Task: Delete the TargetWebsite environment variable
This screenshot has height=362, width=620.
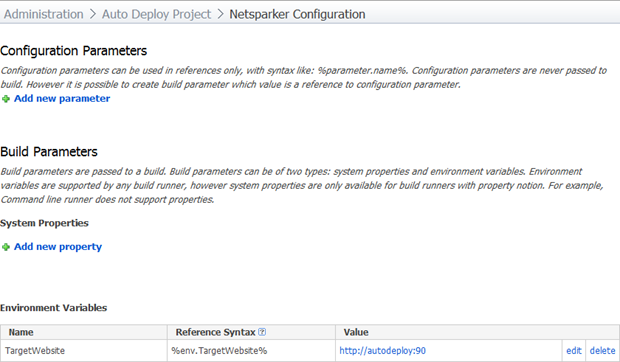Action: [602, 351]
